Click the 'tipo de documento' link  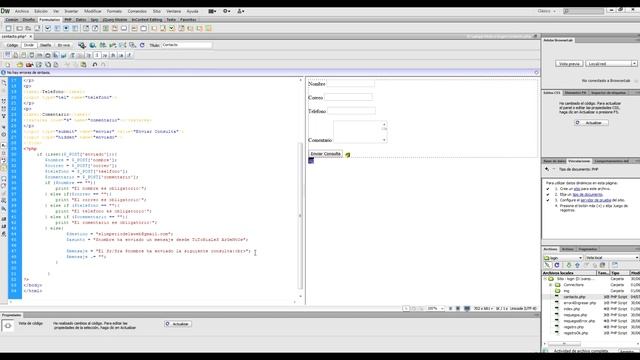click(x=587, y=195)
